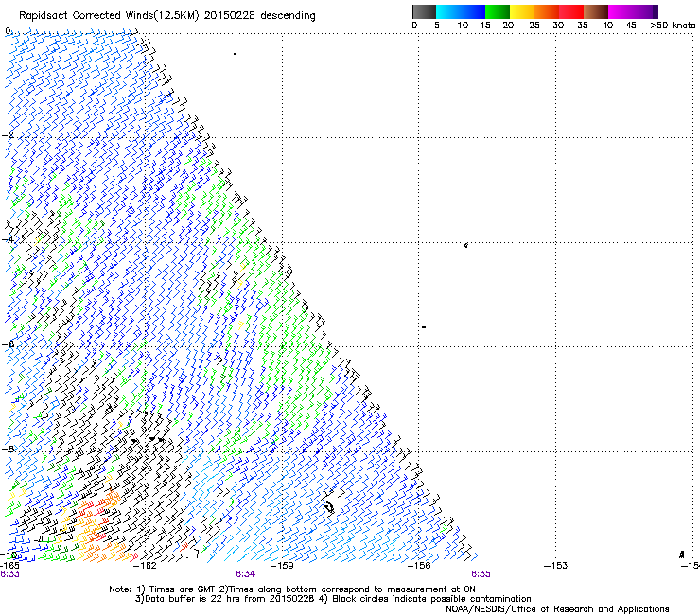Viewport: 700px width, 615px height.
Task: Click the magenta 40-45 knots legend swatch
Action: tap(621, 11)
